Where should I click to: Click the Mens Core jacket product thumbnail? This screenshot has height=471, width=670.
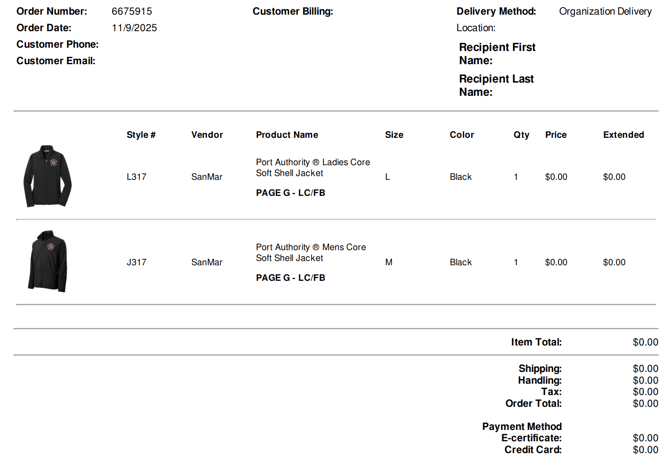(x=47, y=261)
